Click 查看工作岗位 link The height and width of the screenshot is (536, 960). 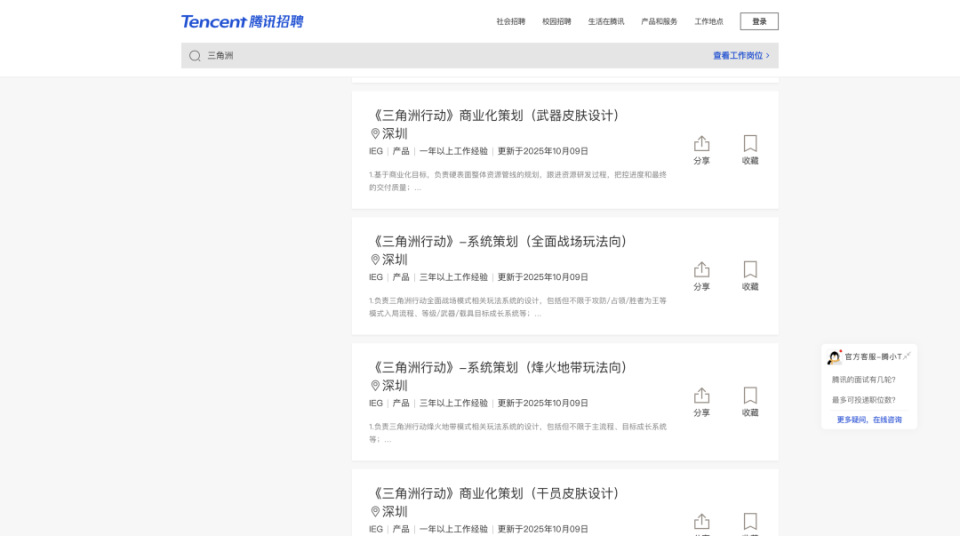pos(741,56)
